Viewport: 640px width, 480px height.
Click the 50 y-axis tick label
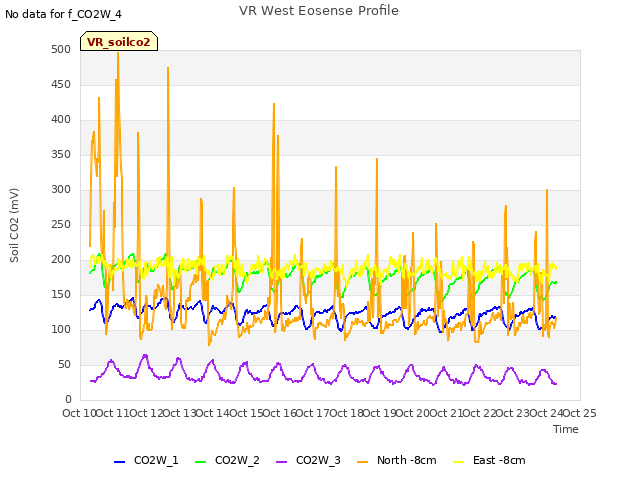[x=65, y=364]
